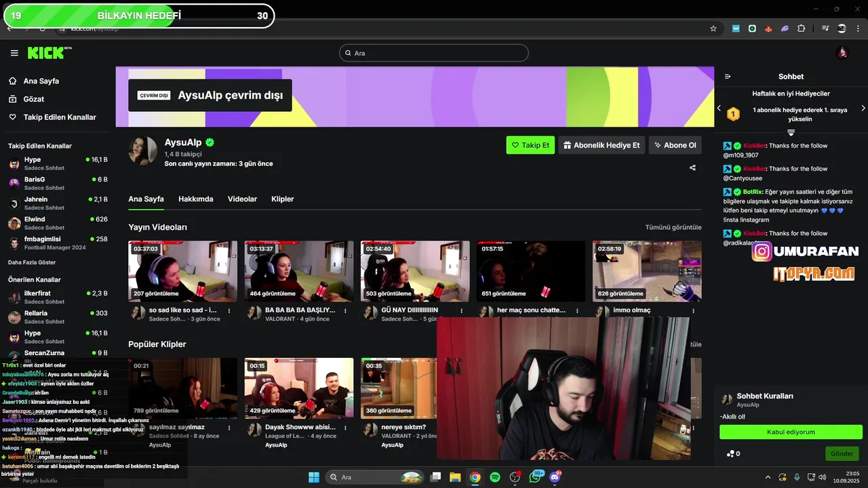Open Task View on the taskbar

pos(435,477)
